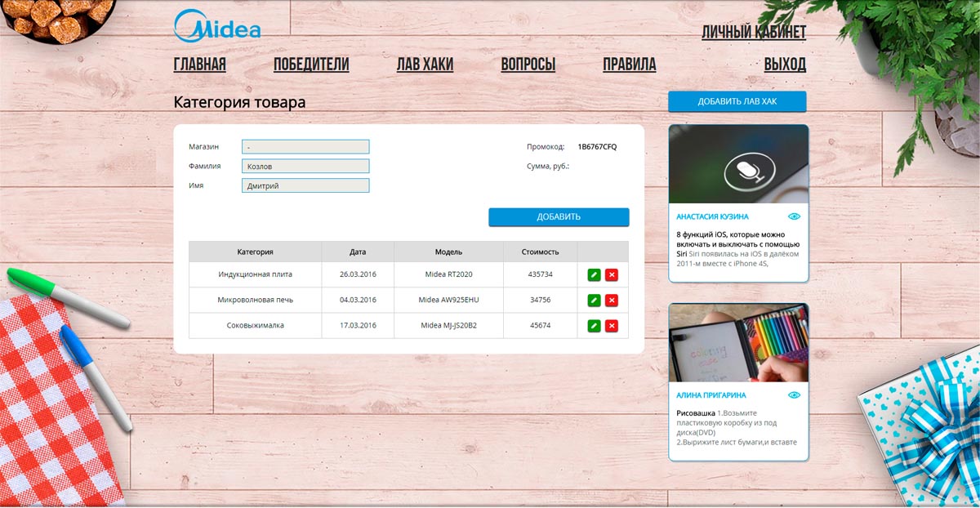This screenshot has height=508, width=980.
Task: Delete the Индукционная плита row
Action: click(x=612, y=274)
